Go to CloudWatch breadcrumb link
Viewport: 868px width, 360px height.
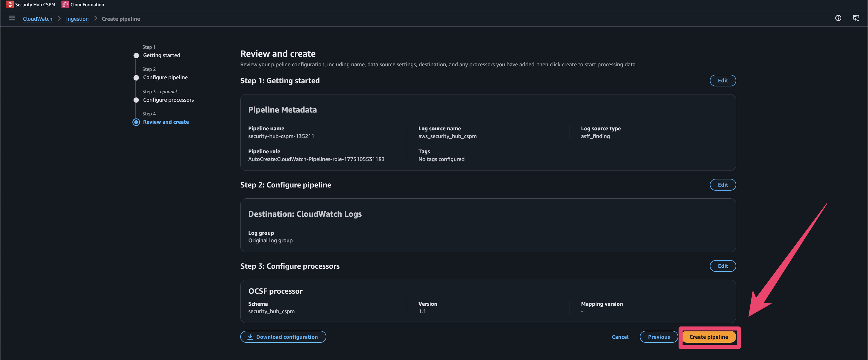click(x=37, y=19)
